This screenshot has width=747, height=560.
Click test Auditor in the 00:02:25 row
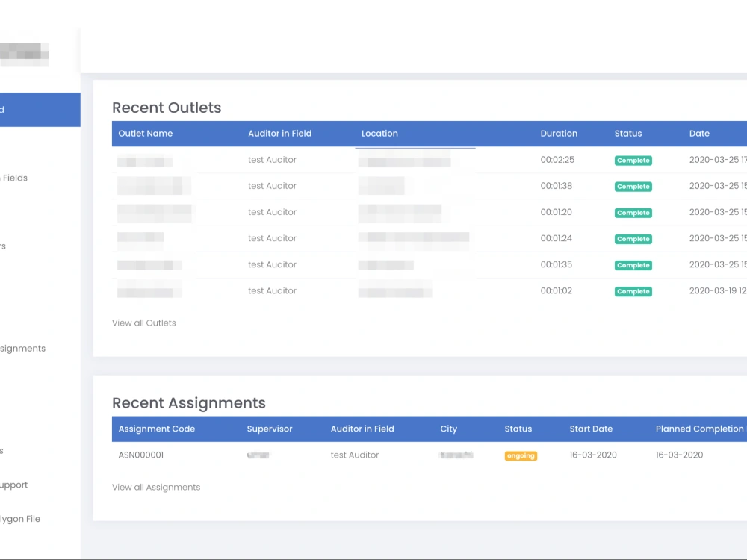click(x=272, y=160)
